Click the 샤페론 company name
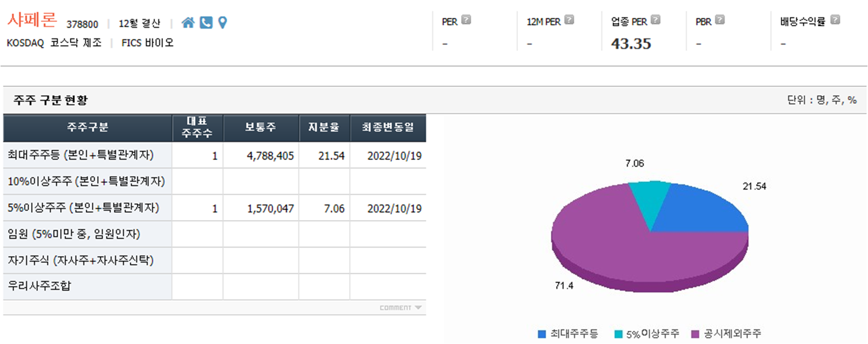The width and height of the screenshot is (868, 344). 32,20
